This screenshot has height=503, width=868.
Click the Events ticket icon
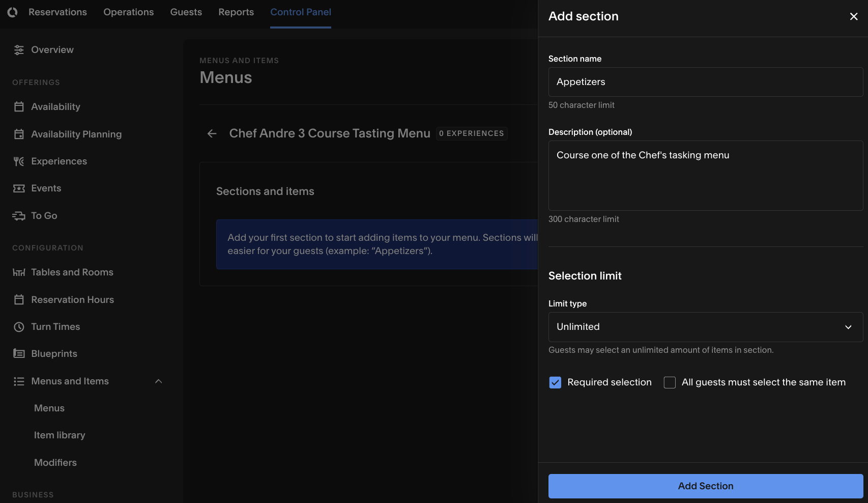(19, 188)
